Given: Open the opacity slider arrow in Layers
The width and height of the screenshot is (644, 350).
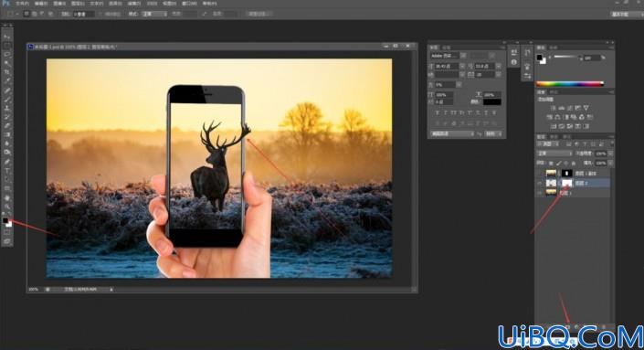Looking at the screenshot, I should click(610, 154).
